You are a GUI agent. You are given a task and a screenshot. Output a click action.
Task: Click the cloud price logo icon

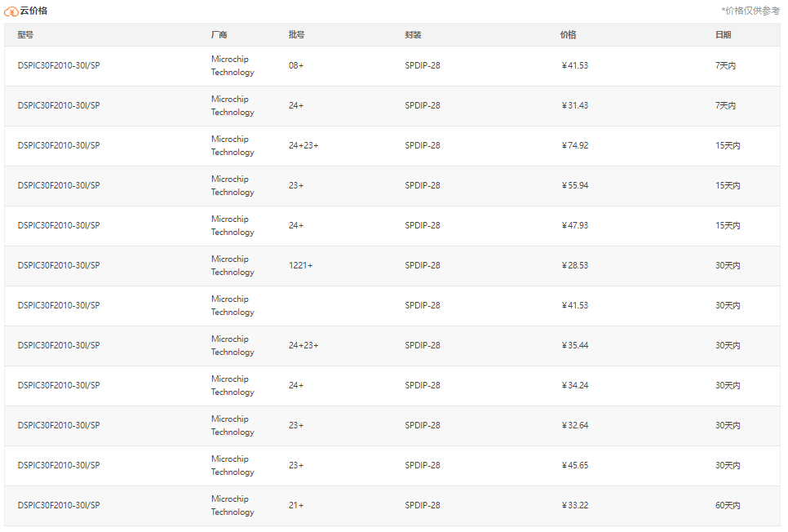[x=11, y=11]
